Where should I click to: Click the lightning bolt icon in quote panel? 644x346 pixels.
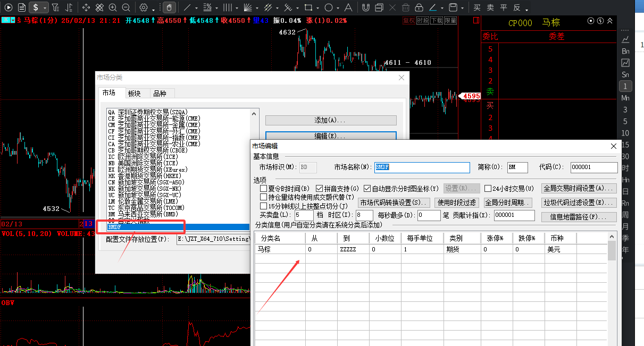pos(600,21)
